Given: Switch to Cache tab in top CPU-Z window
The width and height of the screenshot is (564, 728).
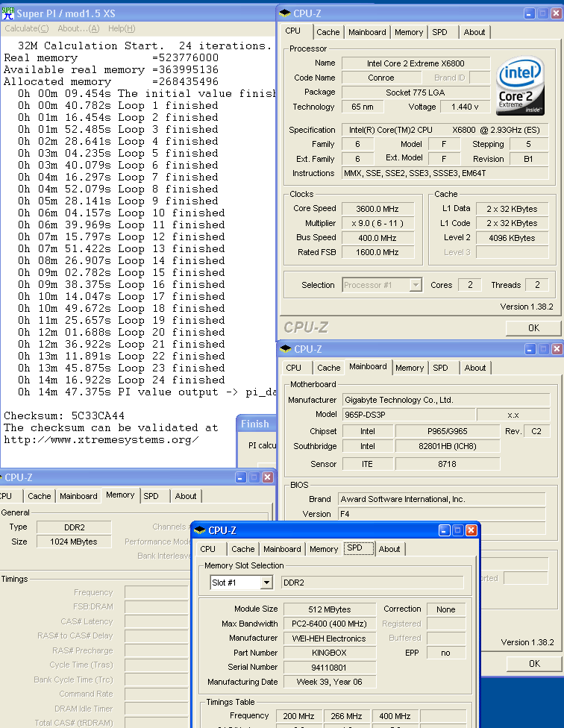Looking at the screenshot, I should 328,32.
